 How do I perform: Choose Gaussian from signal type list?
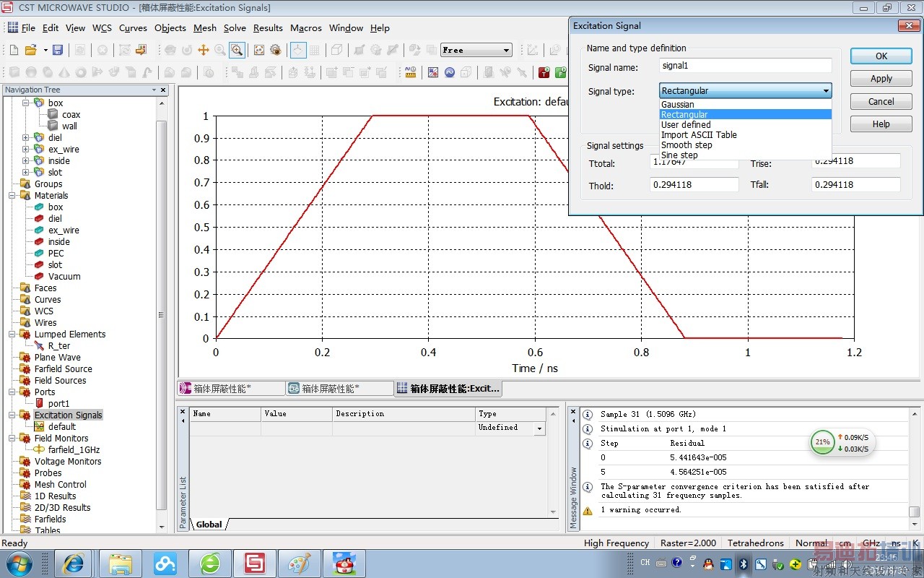point(678,105)
